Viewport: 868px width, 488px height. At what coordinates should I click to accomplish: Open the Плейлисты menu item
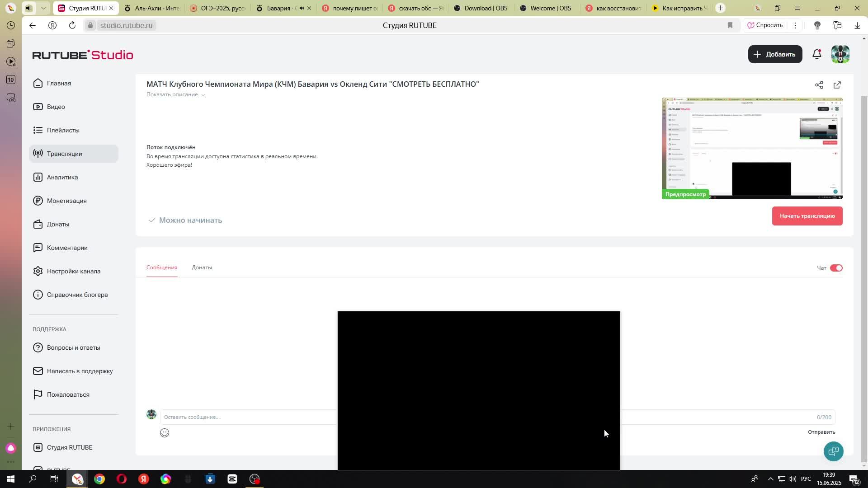tap(63, 130)
